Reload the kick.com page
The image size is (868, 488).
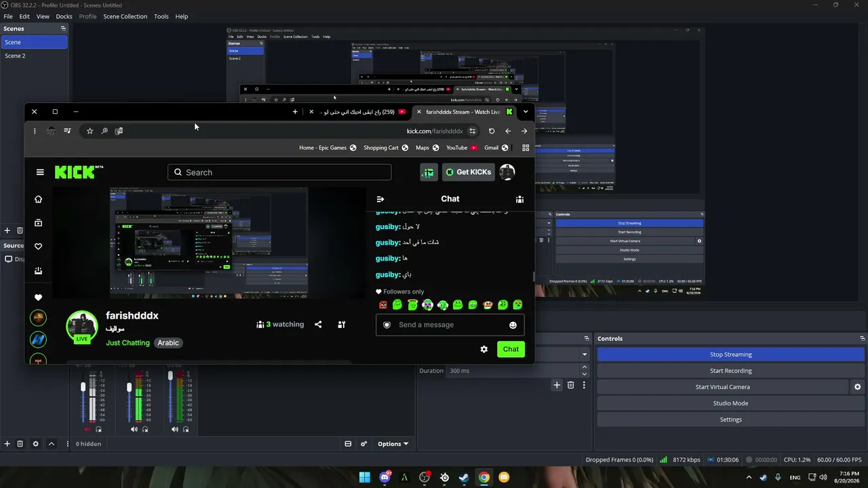[x=492, y=131]
